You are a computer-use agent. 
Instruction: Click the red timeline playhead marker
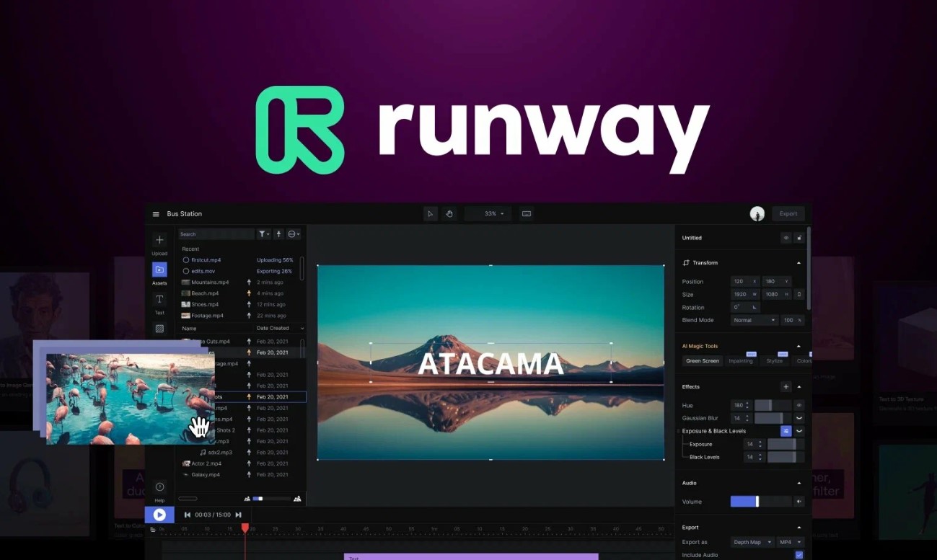245,528
